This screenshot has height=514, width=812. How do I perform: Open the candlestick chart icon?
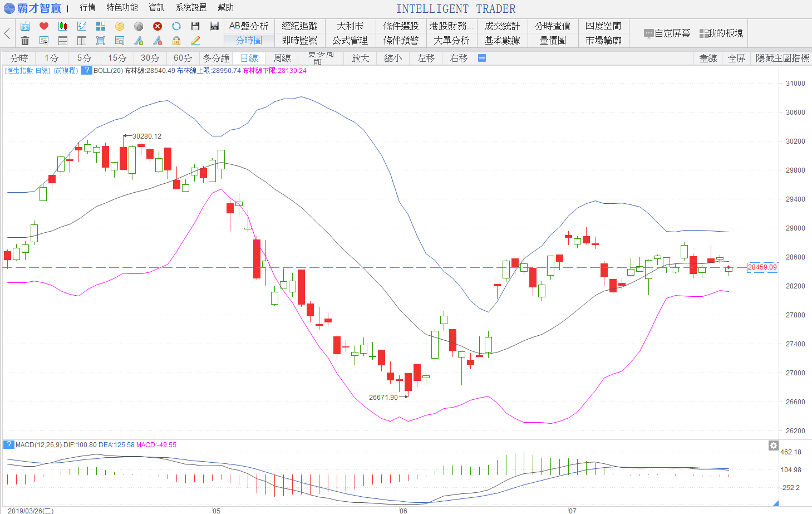pyautogui.click(x=63, y=26)
